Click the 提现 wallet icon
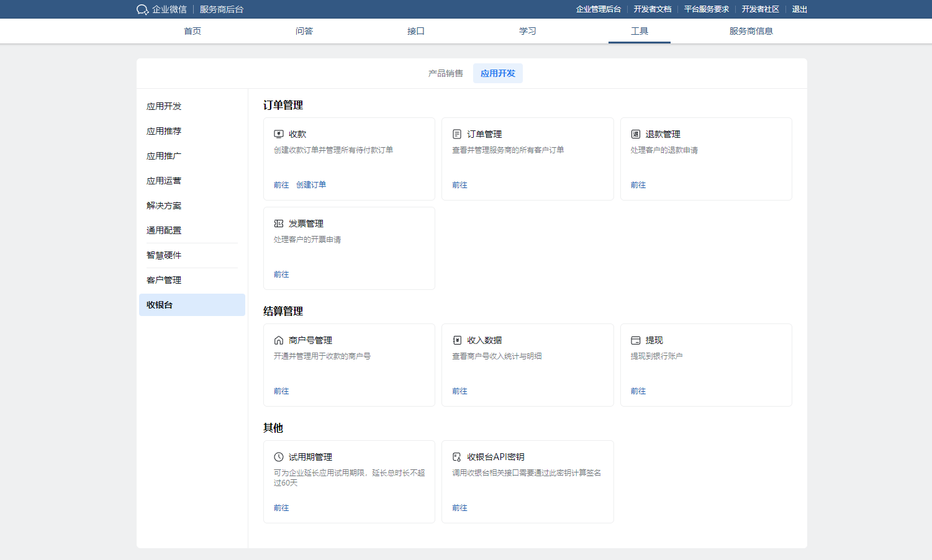Screen dimensions: 932x560 pos(636,340)
